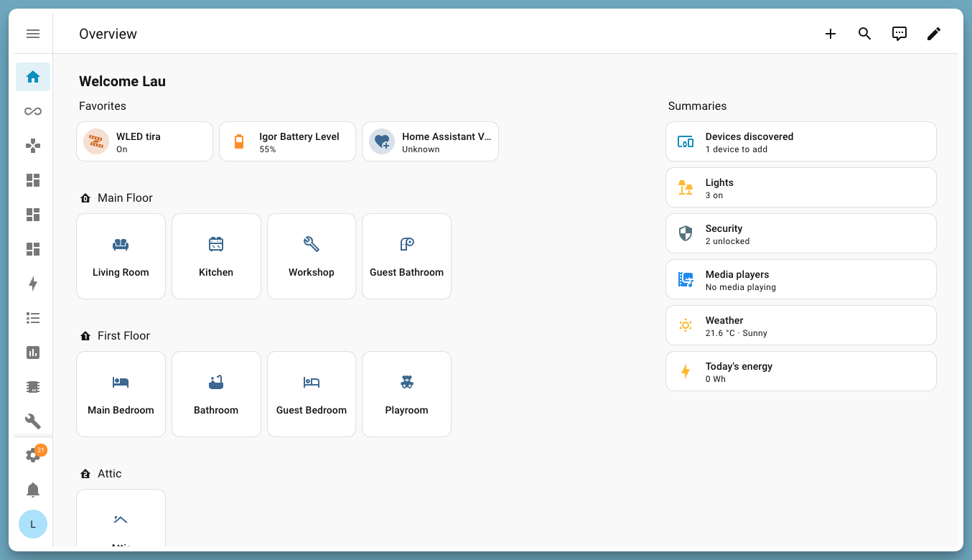The image size is (972, 560).
Task: Open the Energy panel from the sidebar
Action: [32, 284]
